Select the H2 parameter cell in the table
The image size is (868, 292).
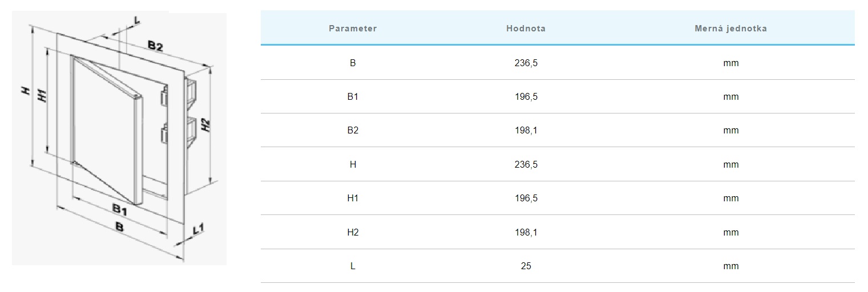click(x=353, y=232)
